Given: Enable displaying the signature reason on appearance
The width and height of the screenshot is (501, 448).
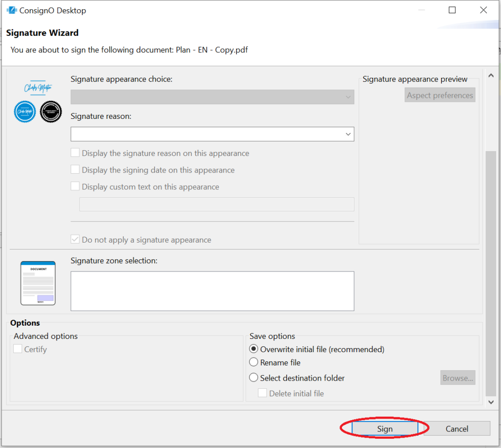Looking at the screenshot, I should pos(75,152).
